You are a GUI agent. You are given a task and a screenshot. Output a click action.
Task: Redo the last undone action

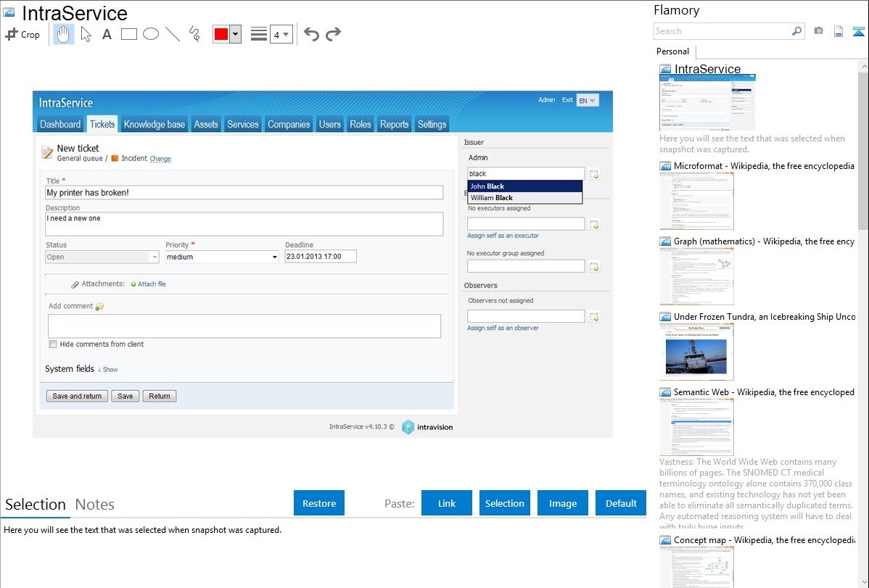point(333,34)
